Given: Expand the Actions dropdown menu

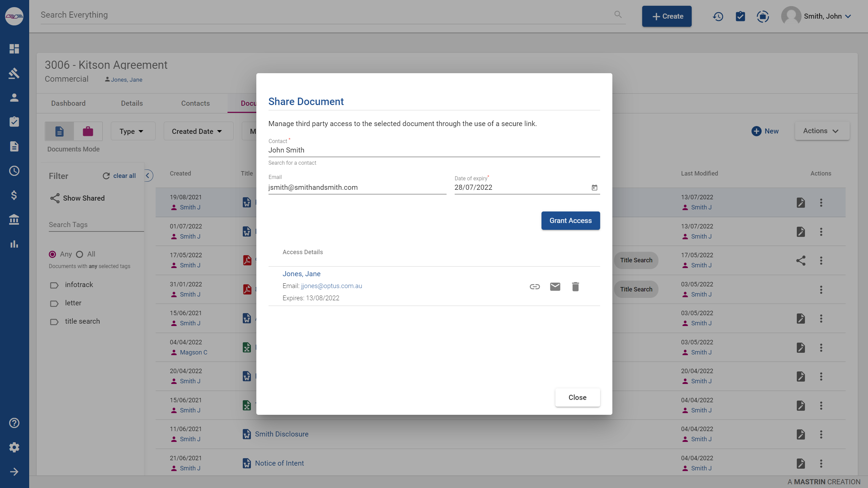Looking at the screenshot, I should point(821,131).
